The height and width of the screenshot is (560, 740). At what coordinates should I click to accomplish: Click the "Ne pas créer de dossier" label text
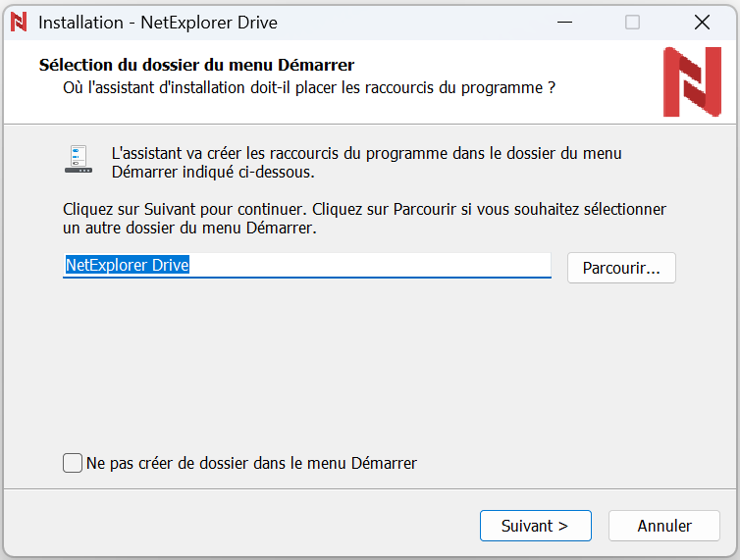pos(251,463)
